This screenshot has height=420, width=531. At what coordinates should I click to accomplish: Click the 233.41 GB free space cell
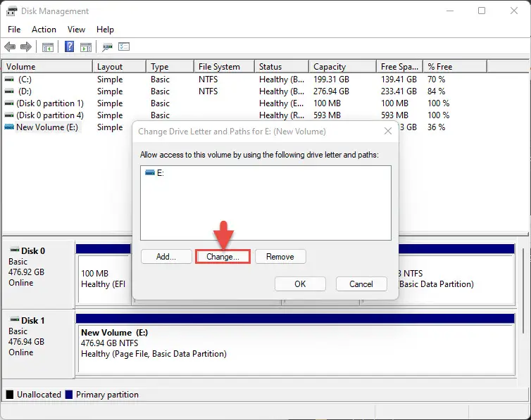[x=399, y=91]
